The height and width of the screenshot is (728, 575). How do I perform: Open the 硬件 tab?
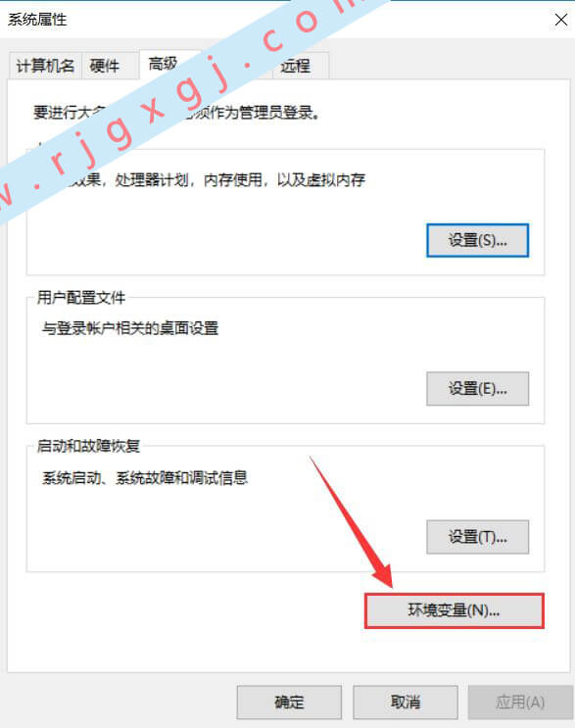[105, 66]
